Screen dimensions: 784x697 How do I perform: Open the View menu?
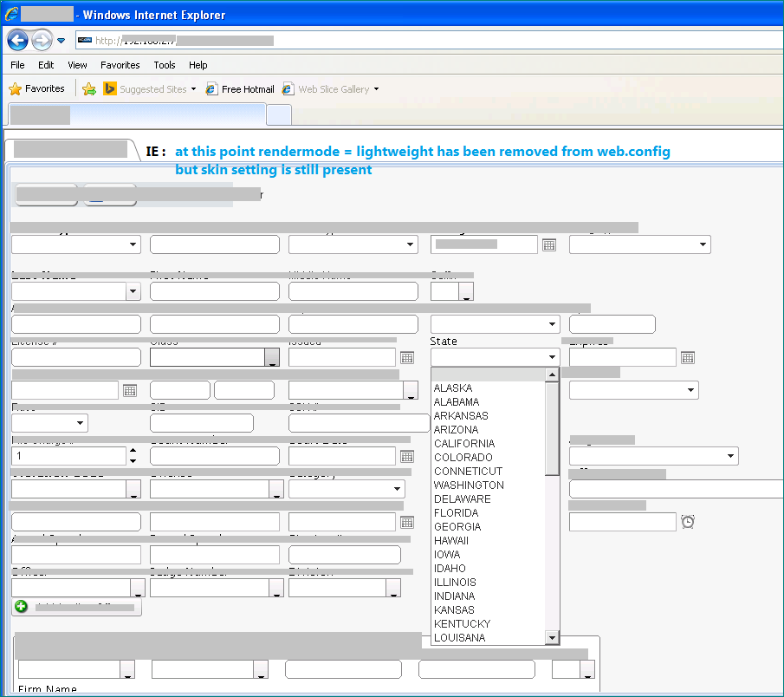(x=77, y=65)
